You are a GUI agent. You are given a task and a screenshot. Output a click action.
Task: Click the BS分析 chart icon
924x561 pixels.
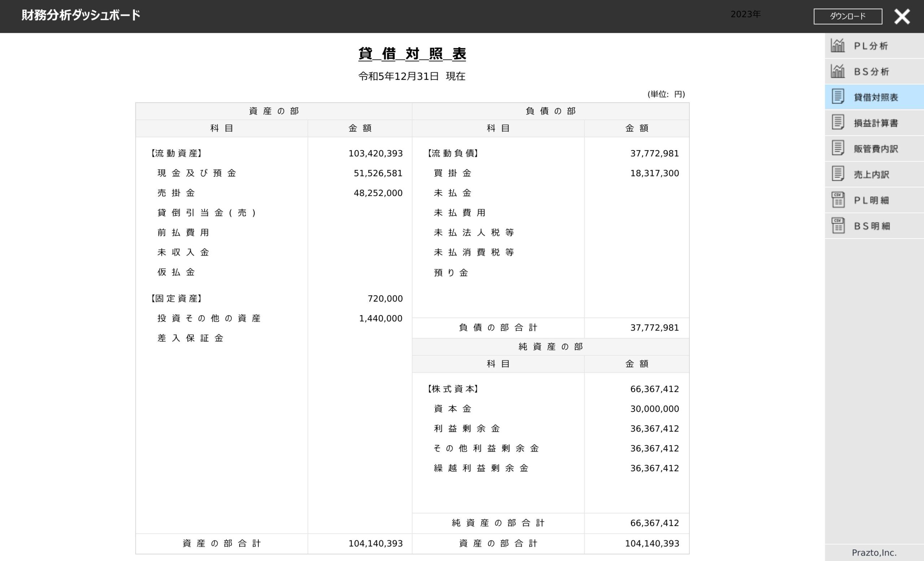pyautogui.click(x=838, y=71)
